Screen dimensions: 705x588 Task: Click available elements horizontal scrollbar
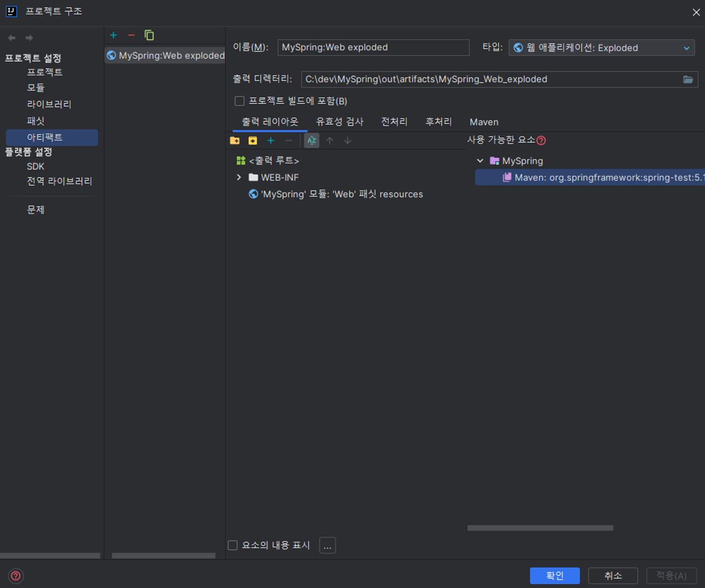[540, 528]
